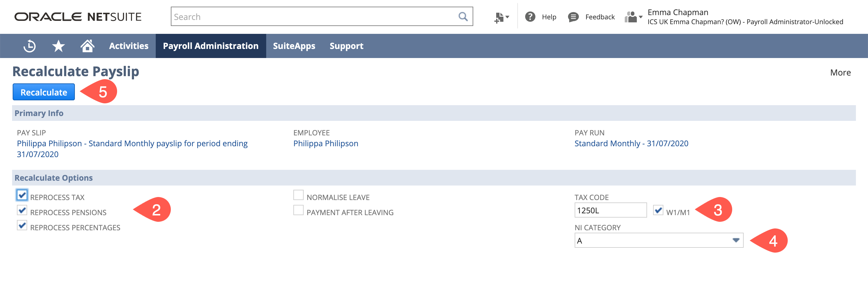Open the Shortcuts star menu
868x307 pixels.
tap(58, 46)
